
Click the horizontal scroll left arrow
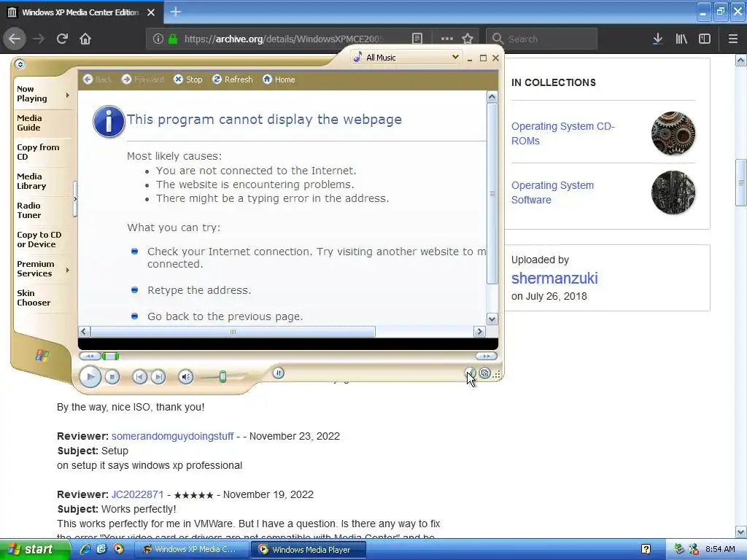tap(84, 332)
